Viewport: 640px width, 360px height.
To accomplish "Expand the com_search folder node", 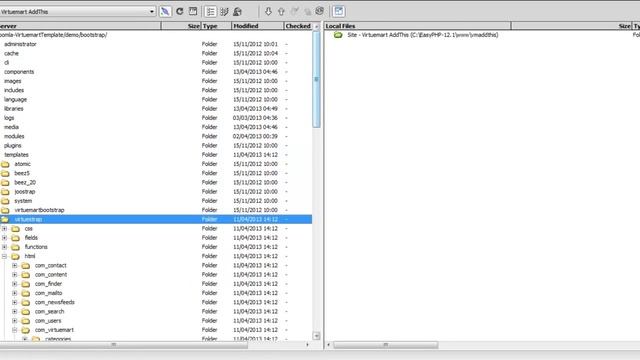I will coord(15,311).
